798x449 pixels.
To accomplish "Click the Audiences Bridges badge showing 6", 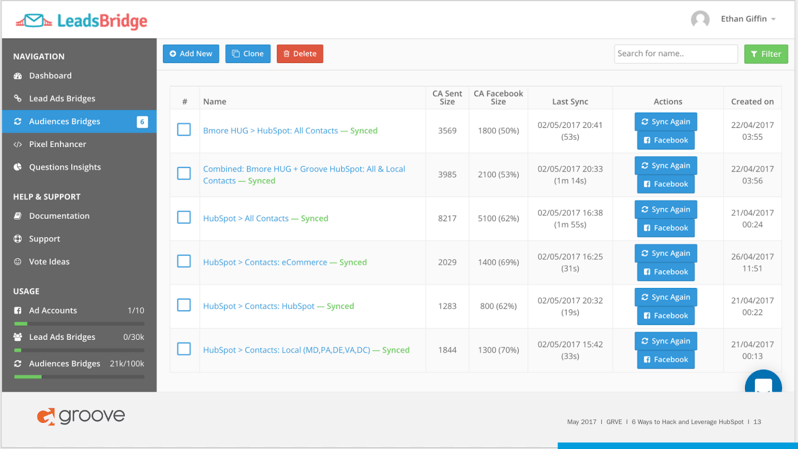I will click(x=142, y=122).
